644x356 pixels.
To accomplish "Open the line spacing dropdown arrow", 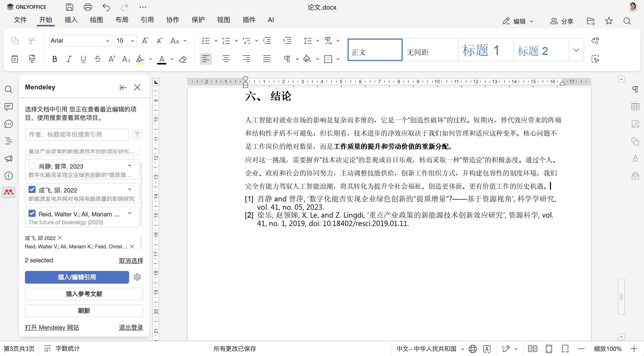I will click(317, 41).
